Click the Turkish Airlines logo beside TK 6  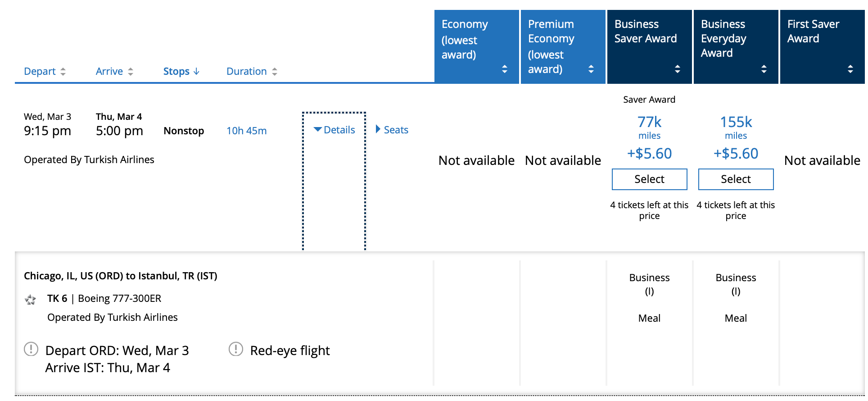tap(30, 299)
